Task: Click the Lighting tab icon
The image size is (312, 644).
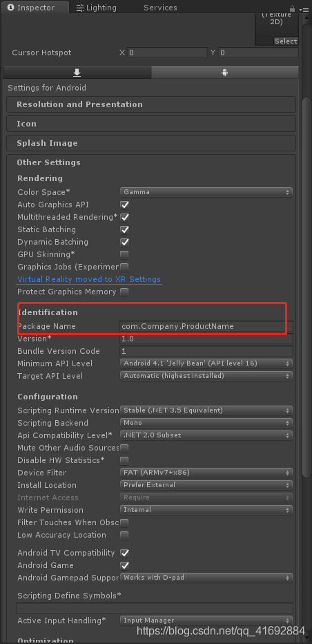Action: pyautogui.click(x=80, y=8)
